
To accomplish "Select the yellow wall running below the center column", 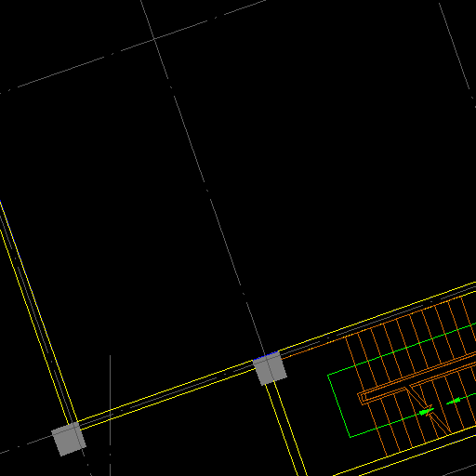I will pyautogui.click(x=285, y=430).
